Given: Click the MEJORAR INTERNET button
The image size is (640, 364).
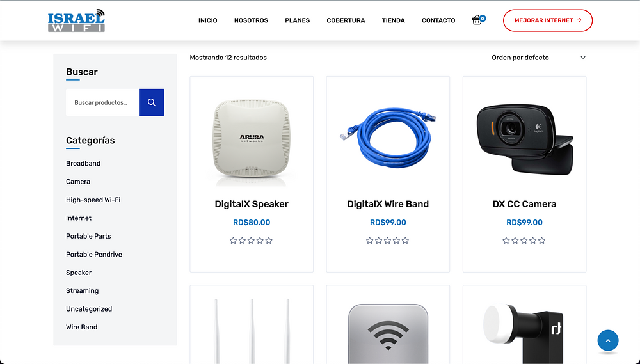Looking at the screenshot, I should 548,20.
